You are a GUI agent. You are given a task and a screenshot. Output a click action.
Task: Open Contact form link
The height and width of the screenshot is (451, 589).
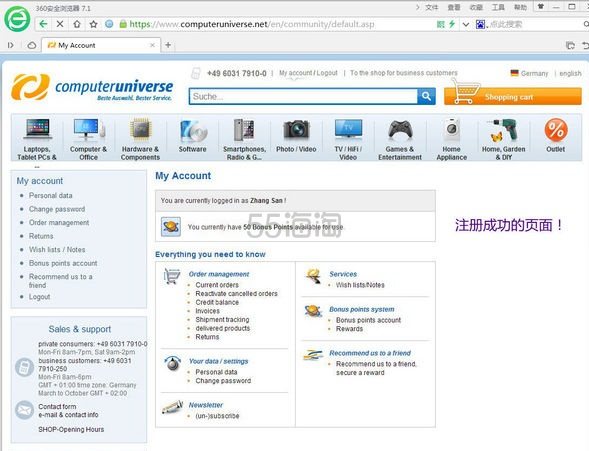coord(57,407)
